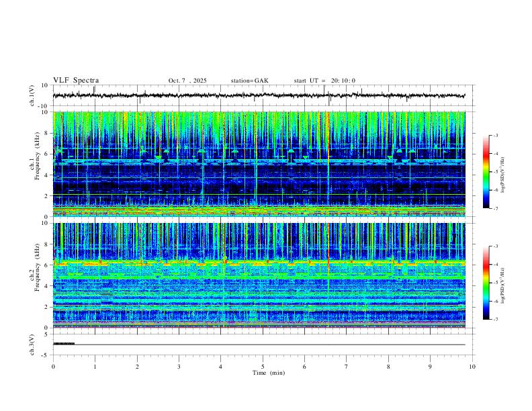The height and width of the screenshot is (411, 532).
Task: Click the ch.3 flat signal line
Action: [x=259, y=345]
